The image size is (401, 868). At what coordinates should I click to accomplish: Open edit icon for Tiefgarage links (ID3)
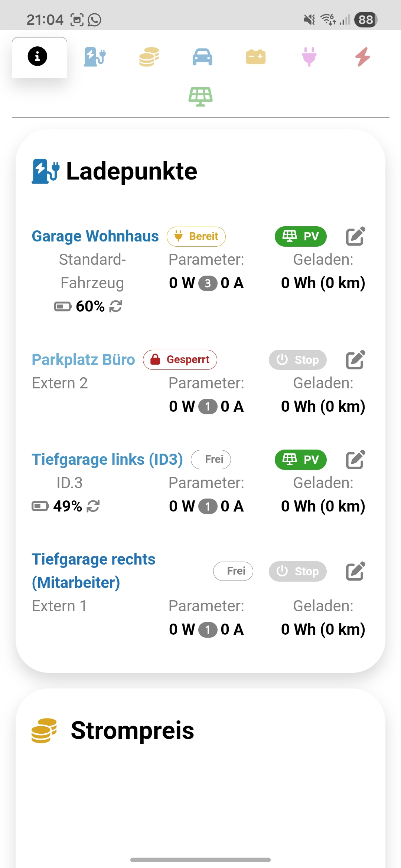(x=355, y=460)
